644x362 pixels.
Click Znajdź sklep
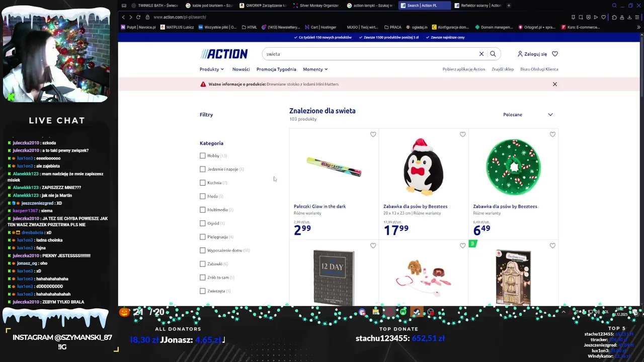pos(503,69)
